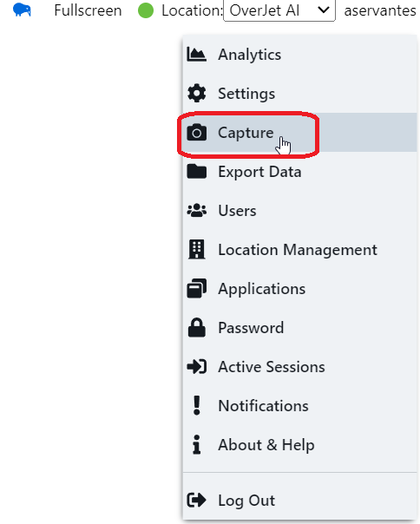Open Location Management menu entry text

[298, 250]
